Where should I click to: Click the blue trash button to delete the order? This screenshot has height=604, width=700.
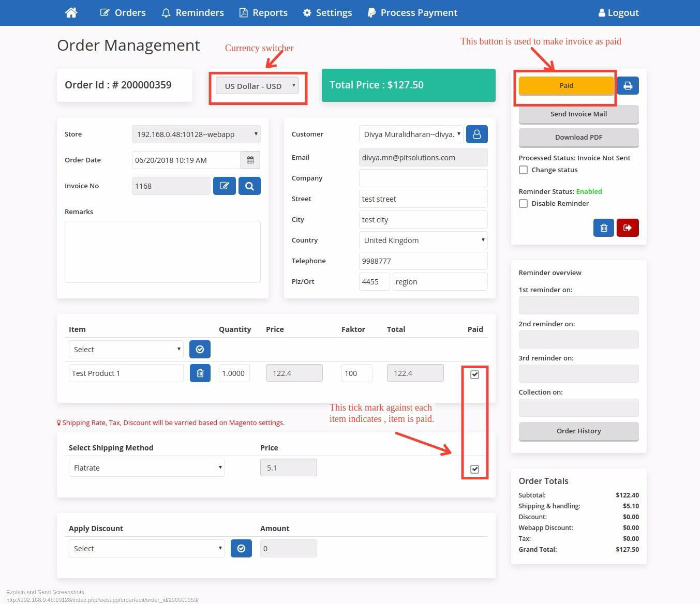[x=603, y=228]
